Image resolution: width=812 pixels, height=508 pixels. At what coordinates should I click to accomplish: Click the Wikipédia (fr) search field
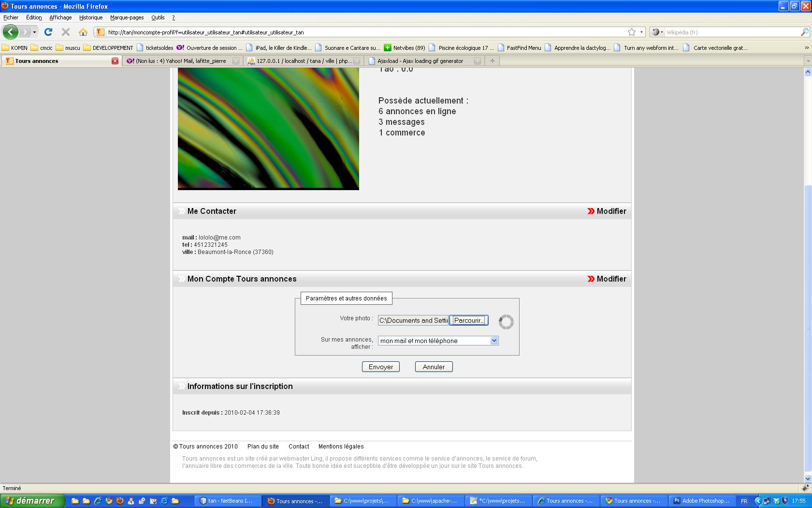[x=732, y=32]
